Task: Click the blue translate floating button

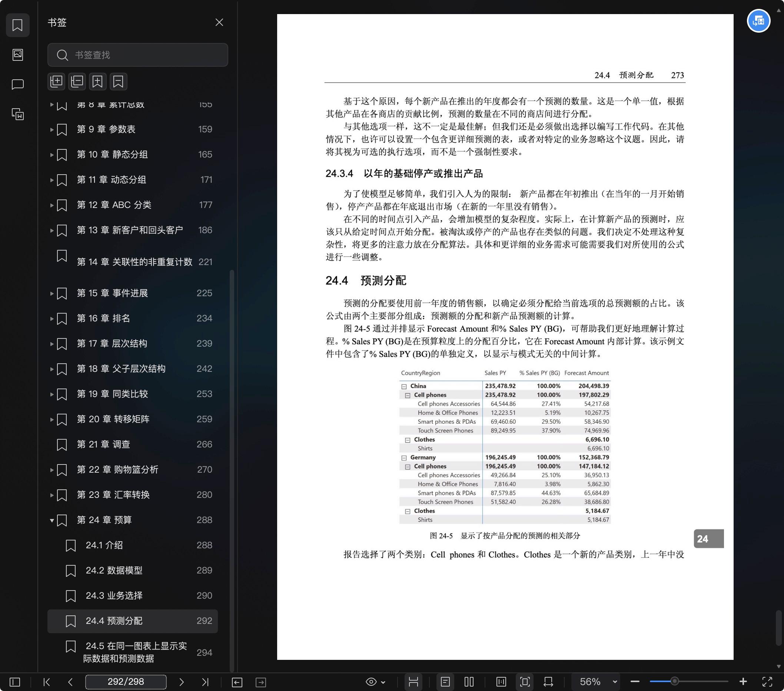Action: 758,21
